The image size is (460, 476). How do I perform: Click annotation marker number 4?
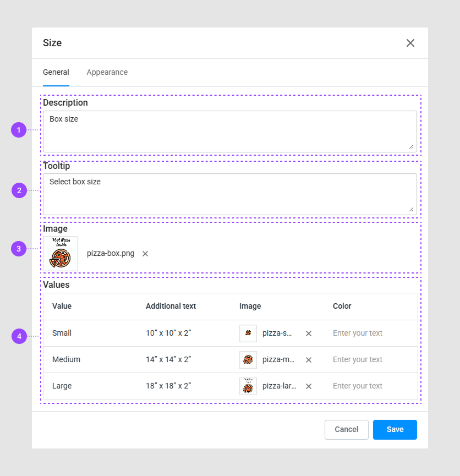pyautogui.click(x=19, y=336)
